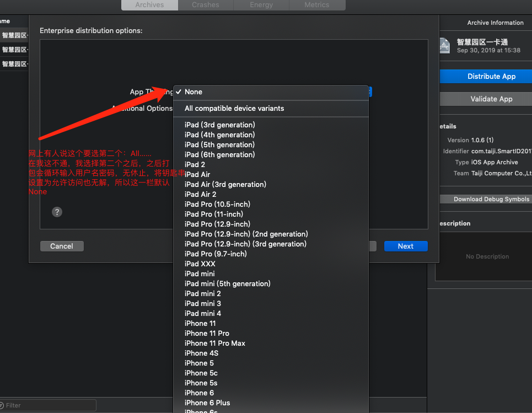Viewport: 532px width, 413px height.
Task: Click the iOS App Archive type value
Action: [495, 162]
